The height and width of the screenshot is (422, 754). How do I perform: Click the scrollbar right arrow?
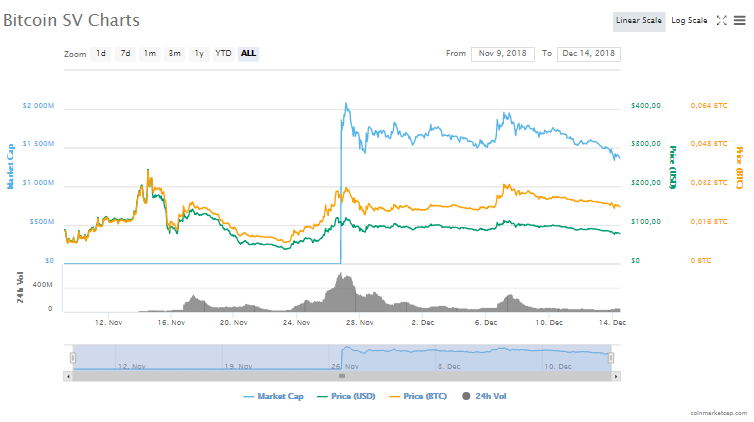tap(616, 376)
